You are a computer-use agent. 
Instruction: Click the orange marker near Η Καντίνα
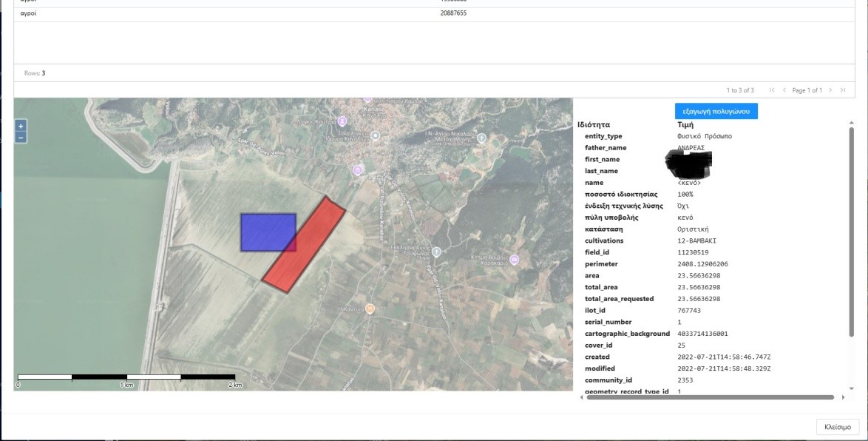pyautogui.click(x=370, y=309)
